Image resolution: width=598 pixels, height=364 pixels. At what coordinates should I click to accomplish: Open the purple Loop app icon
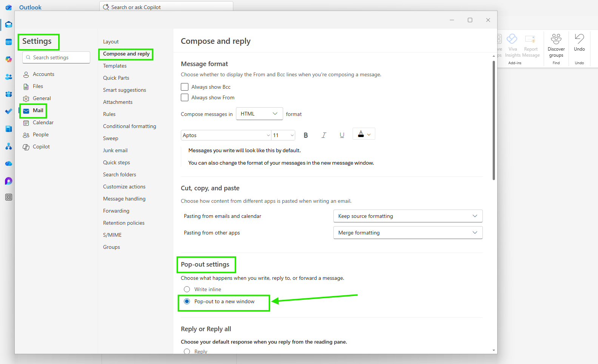click(x=9, y=181)
